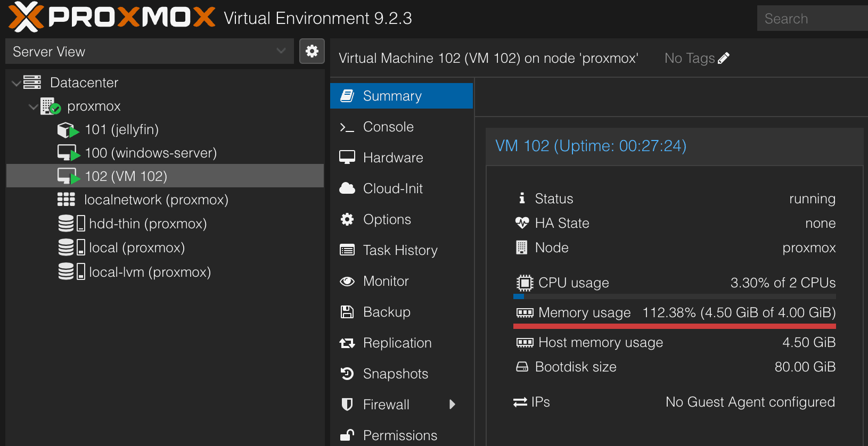This screenshot has height=446, width=868.
Task: Click the VM 102 Uptime header
Action: coord(591,146)
